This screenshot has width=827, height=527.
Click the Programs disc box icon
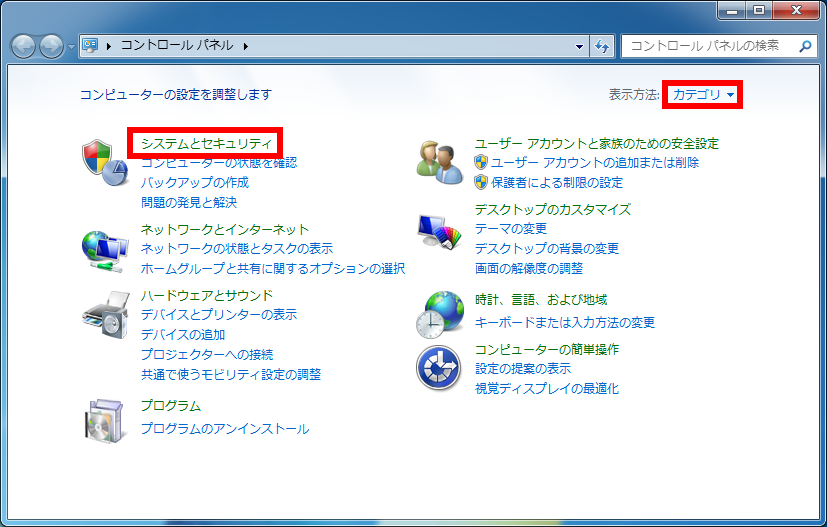[104, 421]
